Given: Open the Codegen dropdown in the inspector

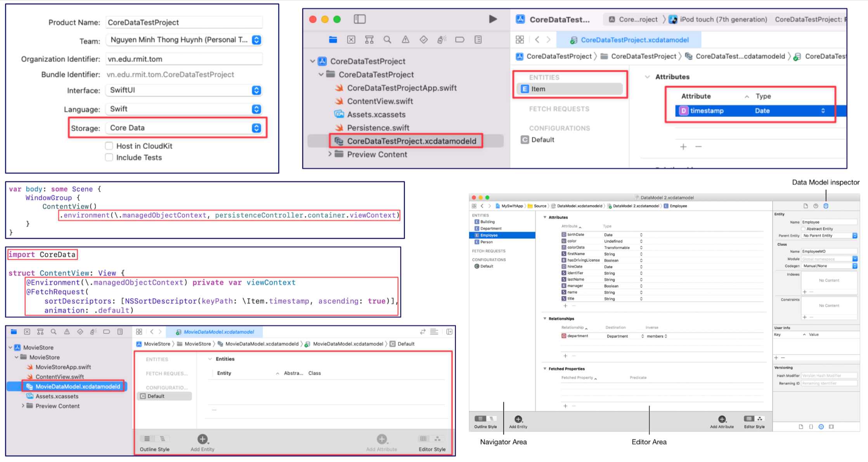Looking at the screenshot, I should 829,266.
